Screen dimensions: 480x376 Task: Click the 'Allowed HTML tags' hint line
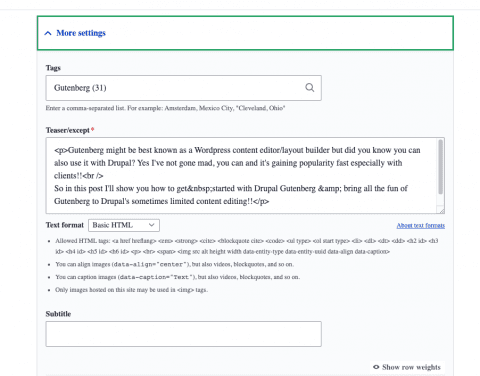(247, 246)
